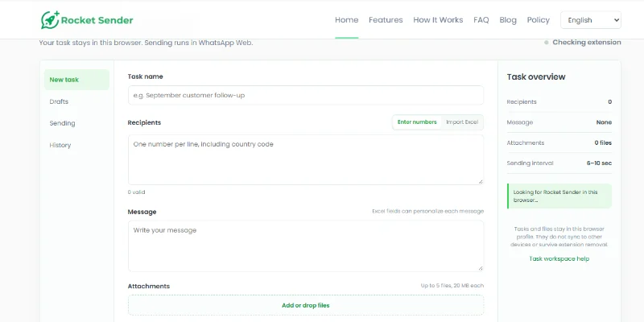Click the Task overview heading
Screen dimensions: 644x322
536,76
